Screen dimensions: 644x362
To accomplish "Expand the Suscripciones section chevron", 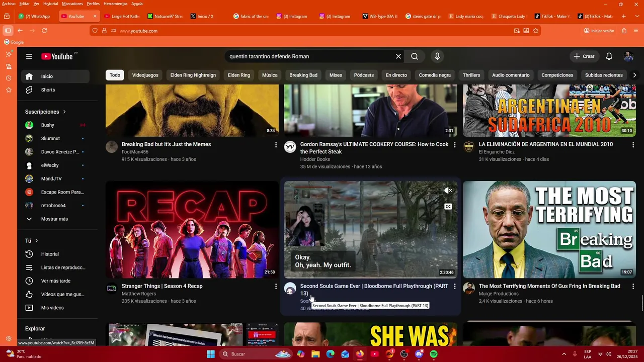I will click(64, 112).
